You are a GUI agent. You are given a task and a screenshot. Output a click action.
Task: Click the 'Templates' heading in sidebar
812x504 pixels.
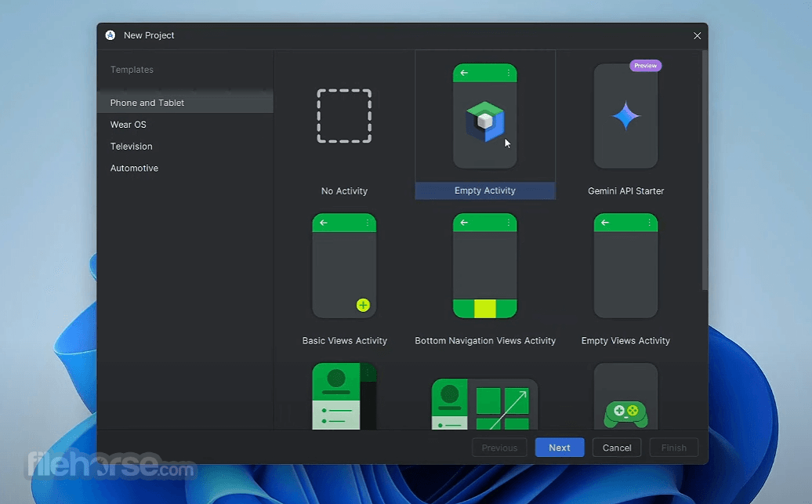coord(132,70)
